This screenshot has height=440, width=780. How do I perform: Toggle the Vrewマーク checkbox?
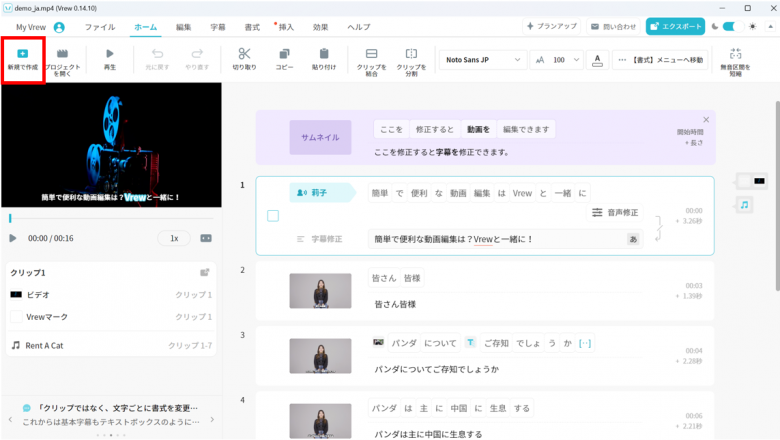click(16, 317)
